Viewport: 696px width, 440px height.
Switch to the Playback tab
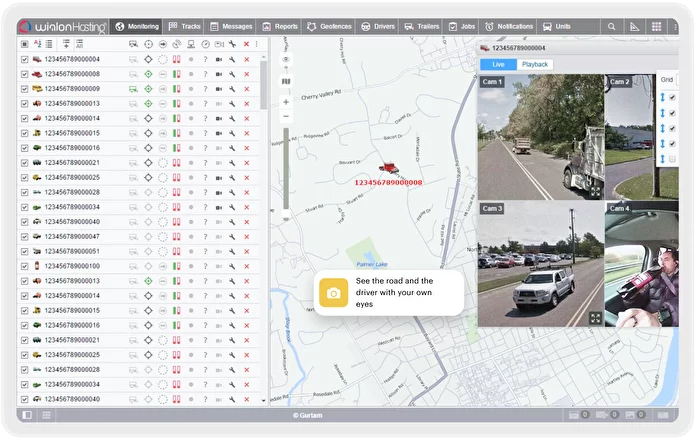(535, 64)
